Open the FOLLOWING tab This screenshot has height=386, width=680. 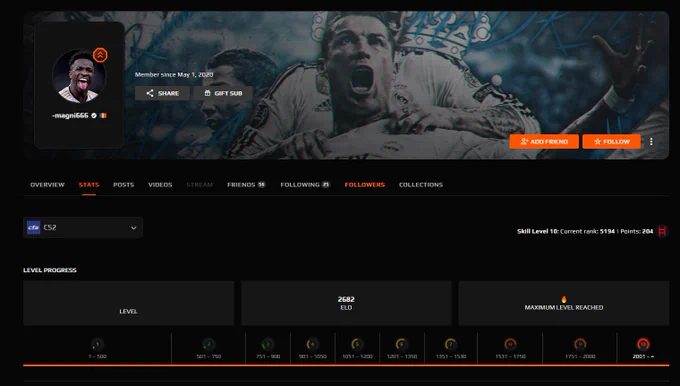(x=305, y=185)
